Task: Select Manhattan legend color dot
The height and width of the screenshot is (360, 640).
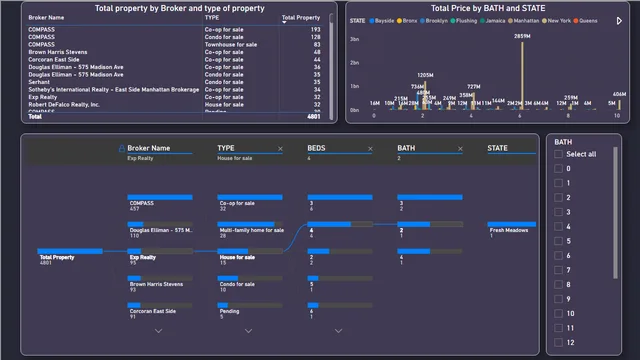Action: (x=510, y=21)
